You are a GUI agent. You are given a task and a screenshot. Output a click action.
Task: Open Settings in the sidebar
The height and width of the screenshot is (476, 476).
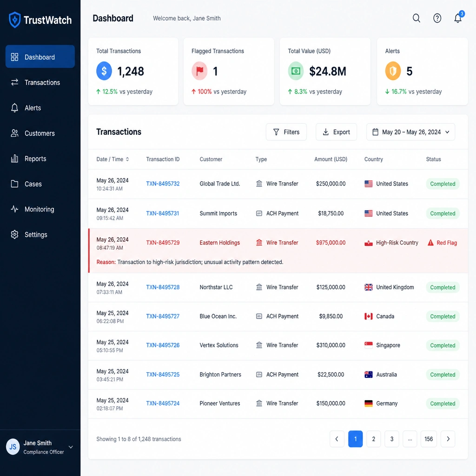click(x=40, y=235)
